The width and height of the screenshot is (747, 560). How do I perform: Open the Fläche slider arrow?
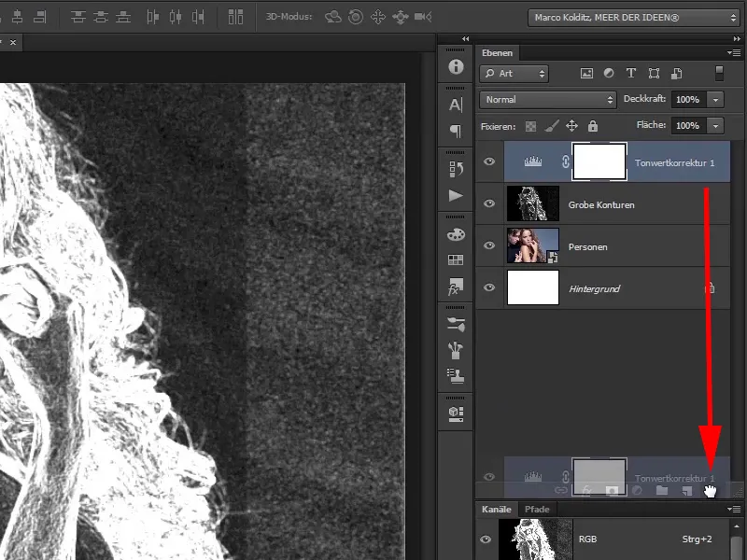715,126
